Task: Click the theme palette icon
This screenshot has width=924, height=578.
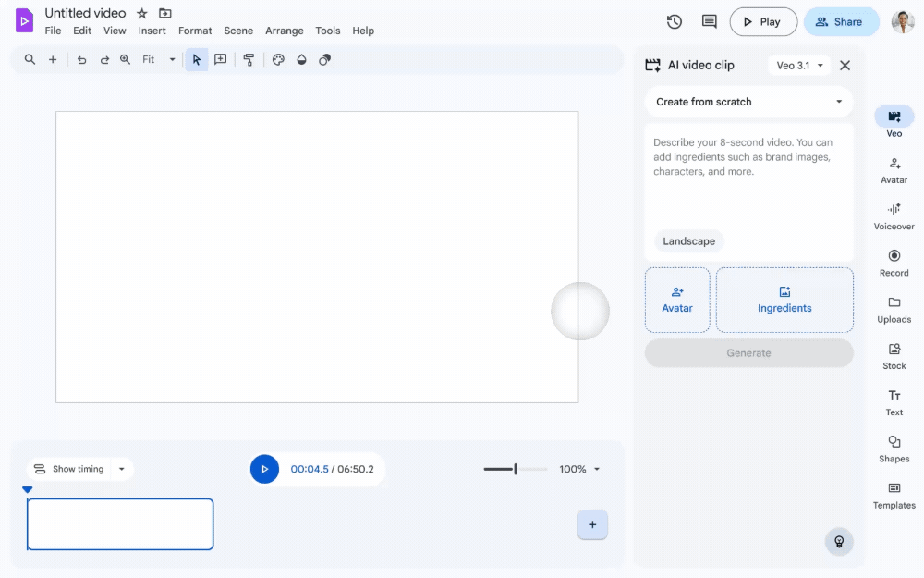Action: point(278,60)
